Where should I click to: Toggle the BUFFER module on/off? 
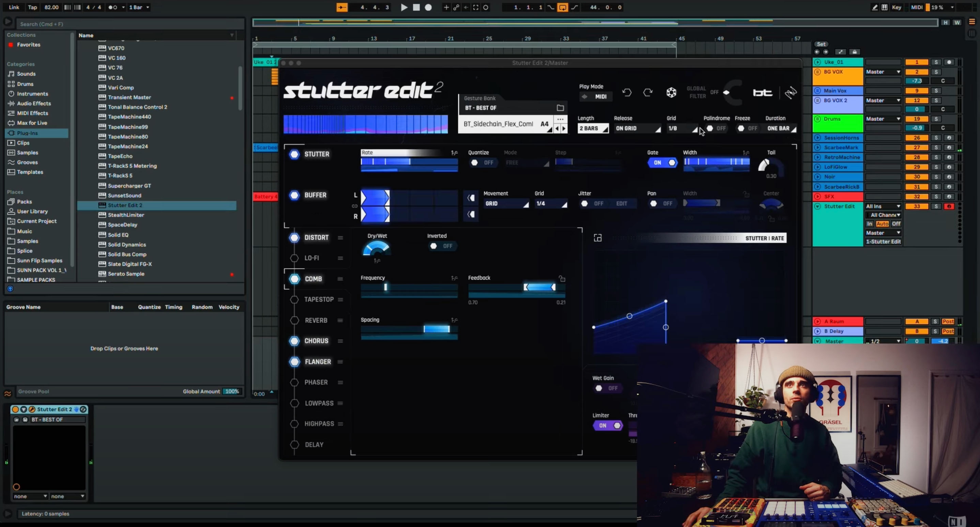pyautogui.click(x=294, y=196)
